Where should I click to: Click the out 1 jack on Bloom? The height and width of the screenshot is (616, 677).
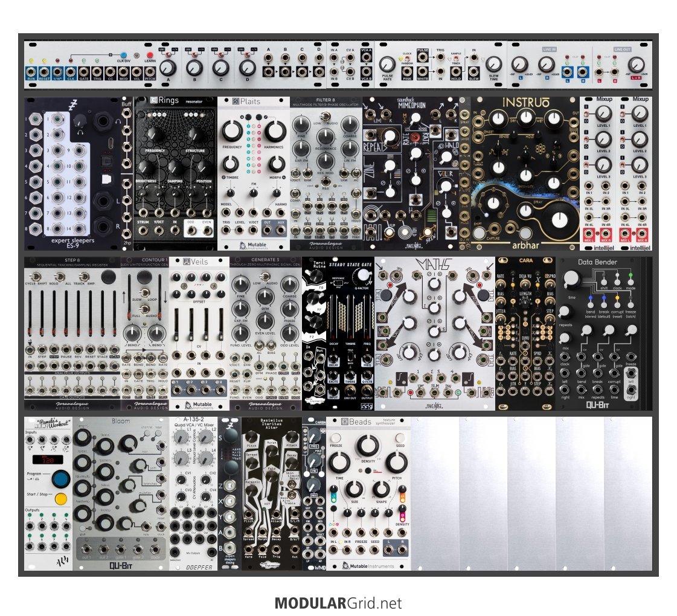pos(86,549)
